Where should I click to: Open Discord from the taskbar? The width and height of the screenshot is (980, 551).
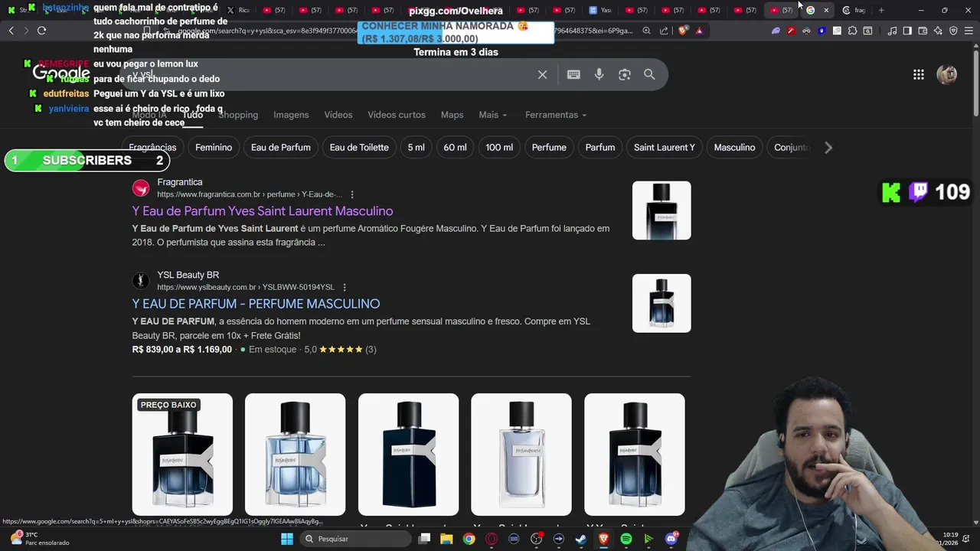coord(671,539)
